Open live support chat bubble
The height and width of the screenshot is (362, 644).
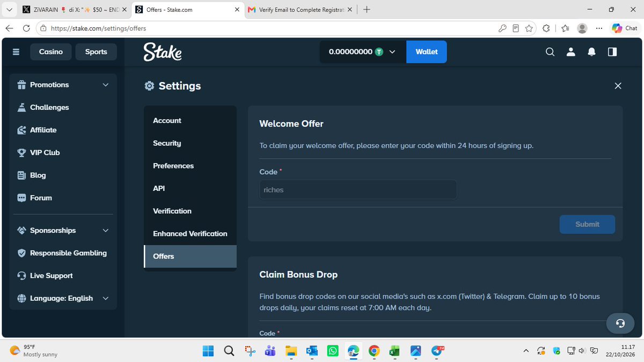(x=620, y=323)
